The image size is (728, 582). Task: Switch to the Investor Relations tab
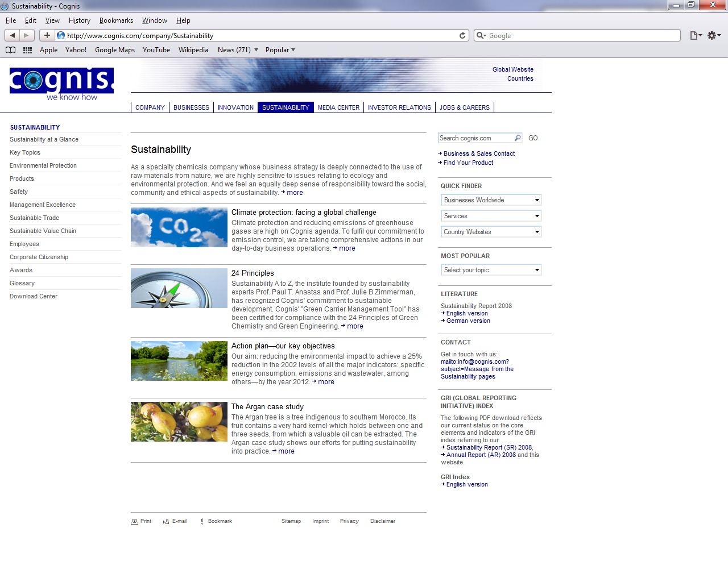click(399, 107)
